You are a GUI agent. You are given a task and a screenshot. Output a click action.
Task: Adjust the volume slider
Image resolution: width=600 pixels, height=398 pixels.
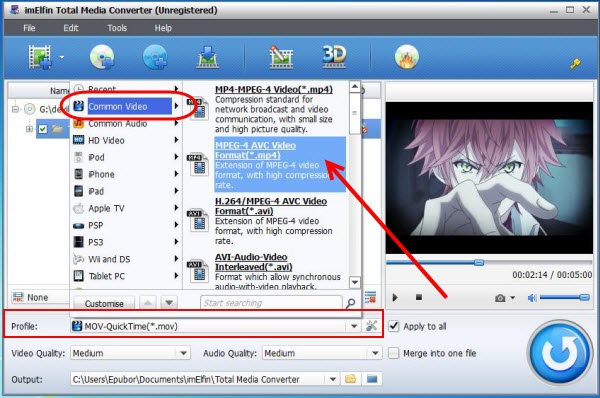pyautogui.click(x=565, y=297)
